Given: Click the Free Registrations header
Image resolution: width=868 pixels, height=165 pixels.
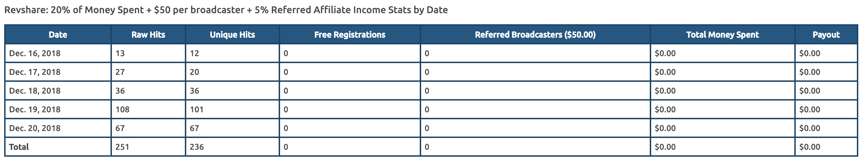Looking at the screenshot, I should (x=350, y=35).
